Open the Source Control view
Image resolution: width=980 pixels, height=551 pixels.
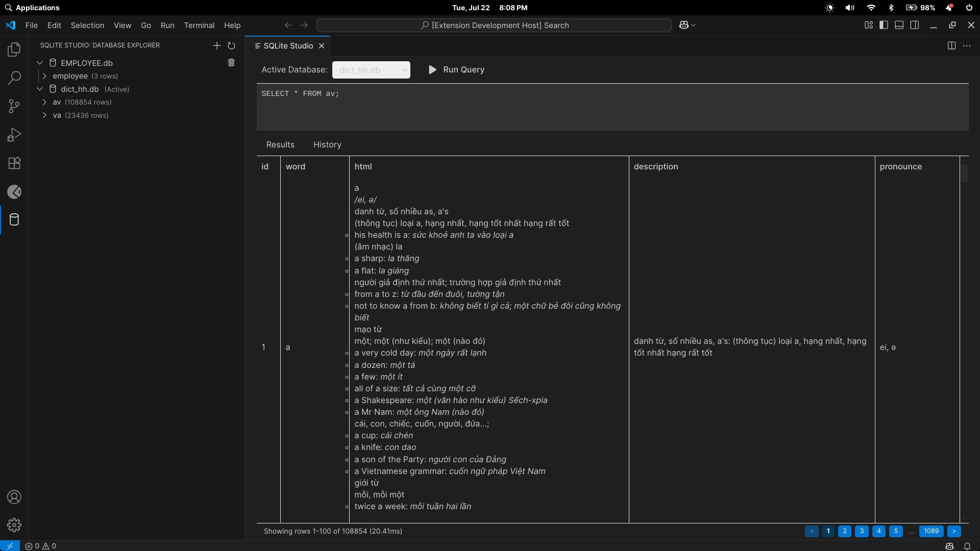click(14, 106)
